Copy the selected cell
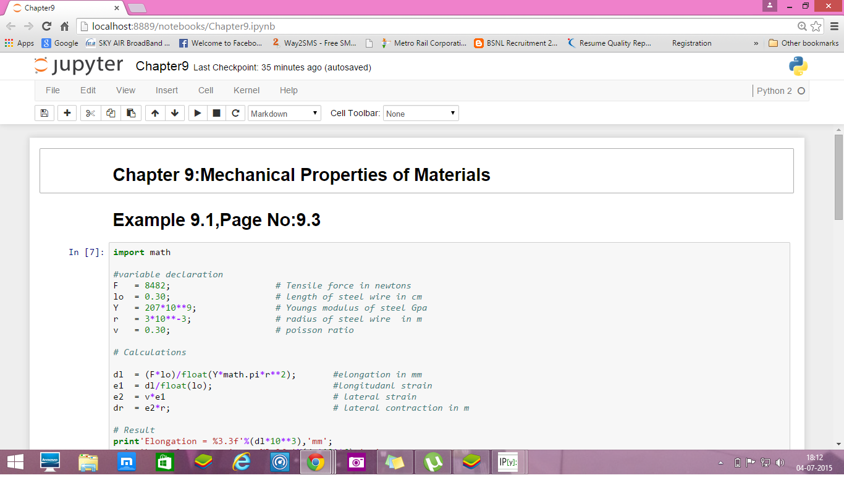 [111, 114]
